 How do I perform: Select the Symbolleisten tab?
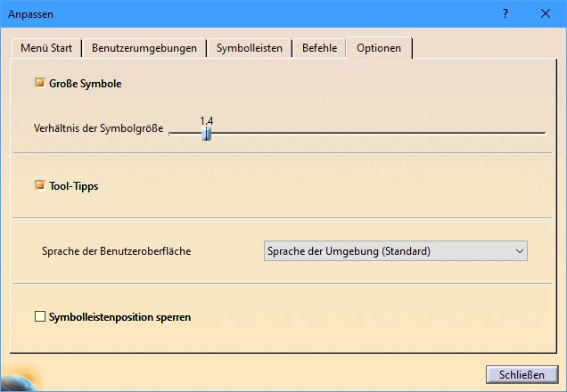(250, 48)
